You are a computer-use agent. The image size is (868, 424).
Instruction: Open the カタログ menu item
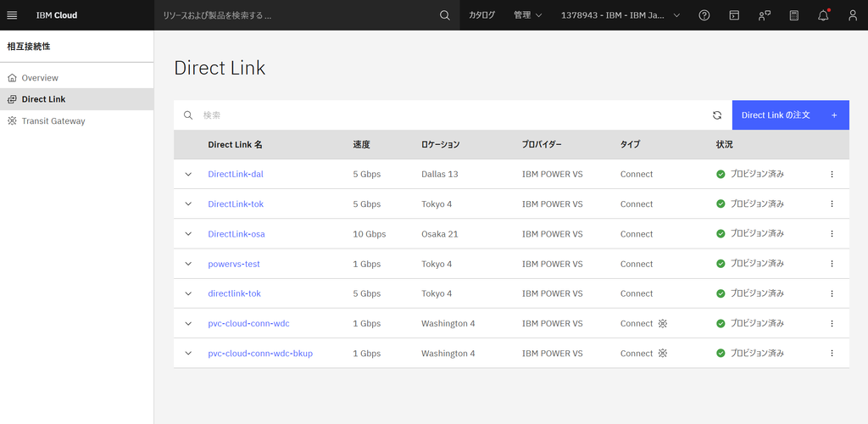click(x=481, y=15)
